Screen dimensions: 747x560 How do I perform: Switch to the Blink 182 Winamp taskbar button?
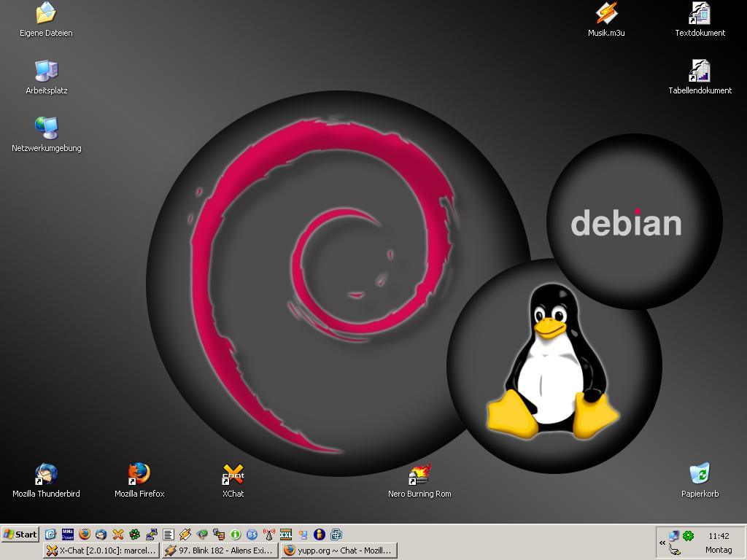220,551
